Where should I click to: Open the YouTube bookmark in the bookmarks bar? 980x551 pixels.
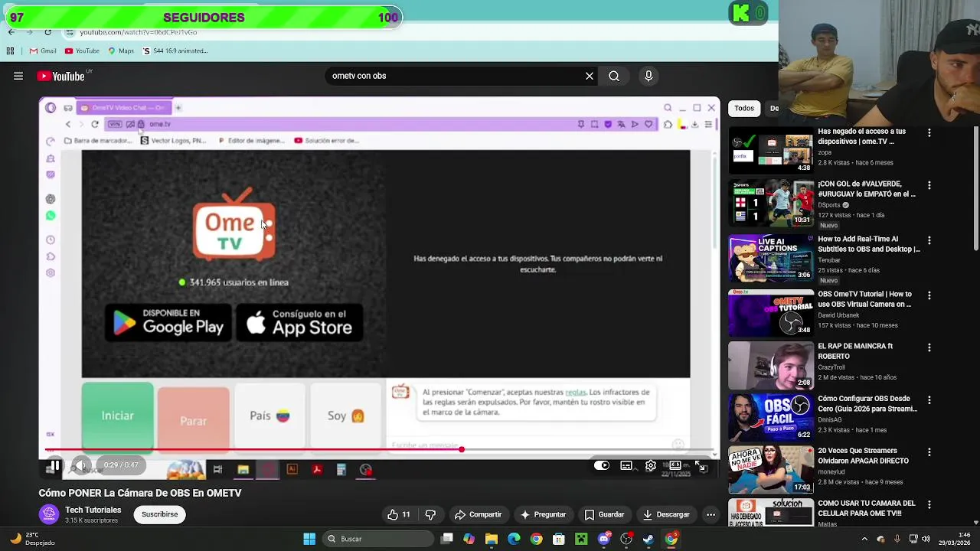point(82,51)
